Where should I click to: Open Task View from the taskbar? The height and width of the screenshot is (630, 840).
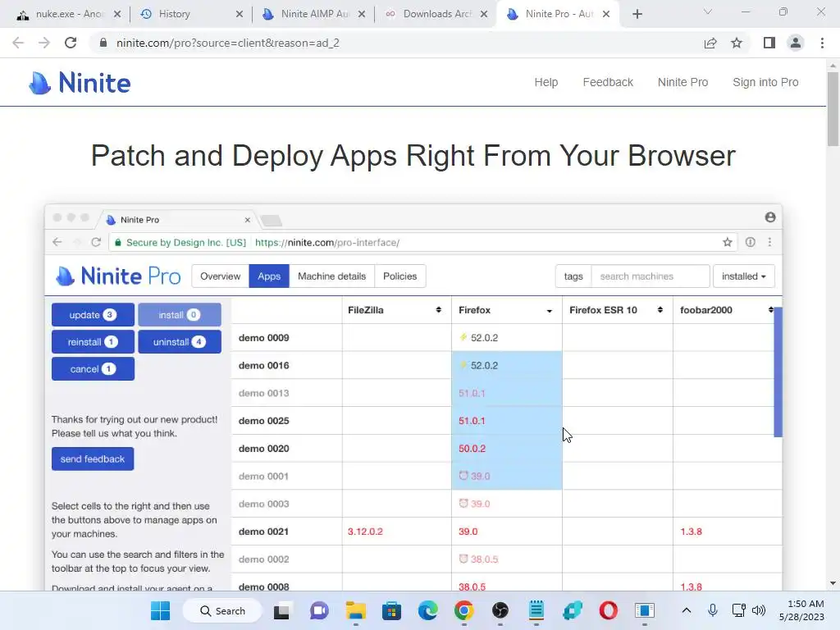[x=282, y=610]
